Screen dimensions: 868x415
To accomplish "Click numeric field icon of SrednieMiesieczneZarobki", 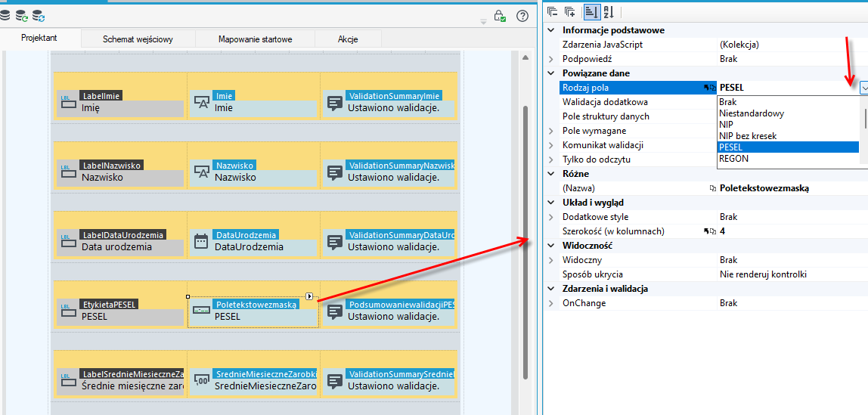I will (200, 380).
